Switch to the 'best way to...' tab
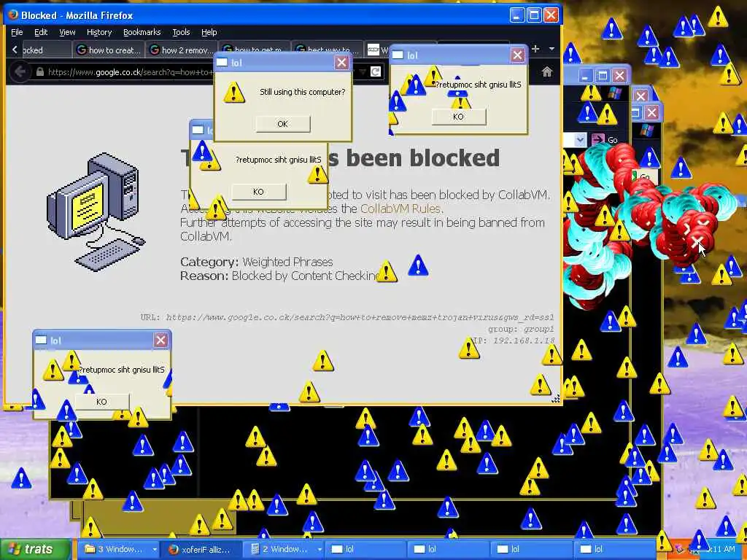Viewport: 747px width, 560px height. click(x=328, y=47)
